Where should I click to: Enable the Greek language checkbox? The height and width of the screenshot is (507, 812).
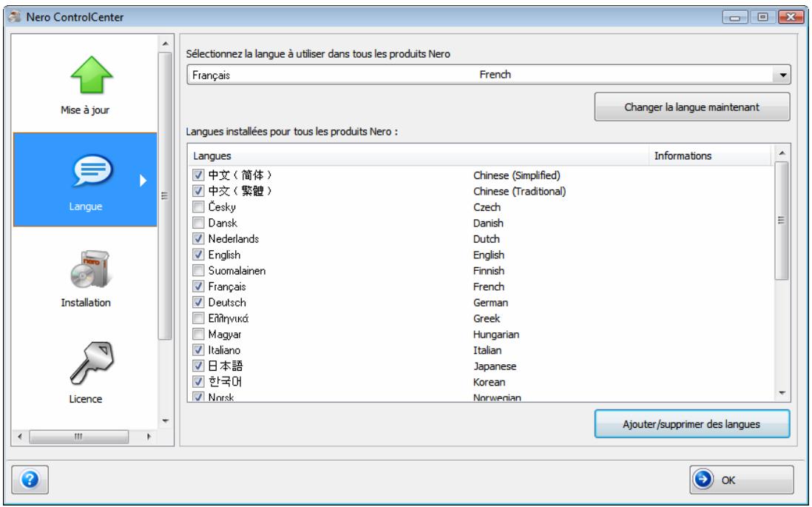tap(197, 318)
